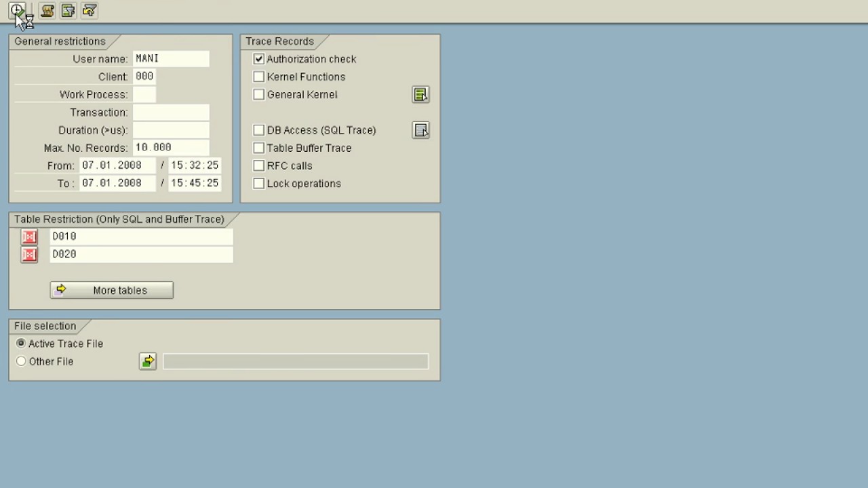The width and height of the screenshot is (868, 488).
Task: Click the Duration input field
Action: [x=171, y=129]
